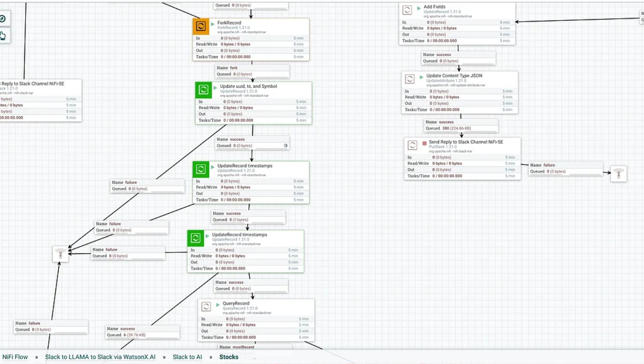Select the success connection queued 6 (39.76 KB)
The width and height of the screenshot is (644, 364).
pos(142,332)
